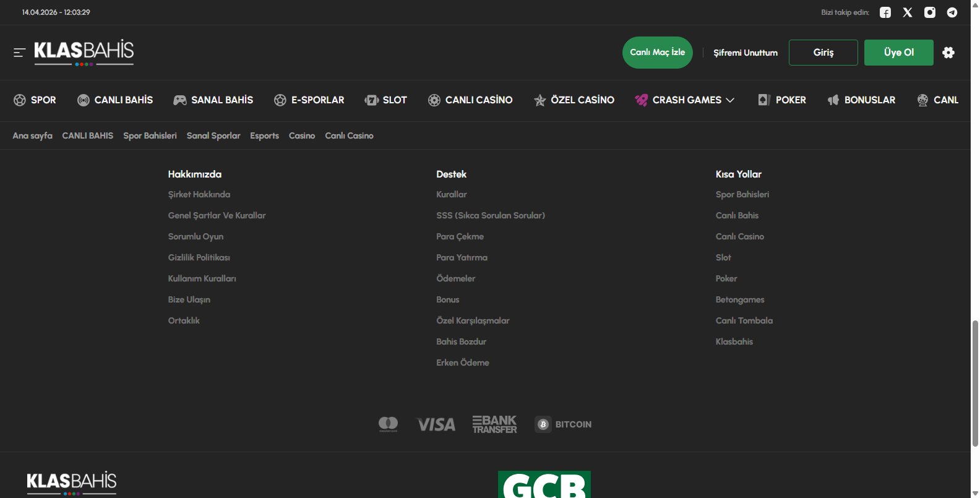Open the Kurallar link under Destek
Screen dimensions: 980x498
click(452, 194)
